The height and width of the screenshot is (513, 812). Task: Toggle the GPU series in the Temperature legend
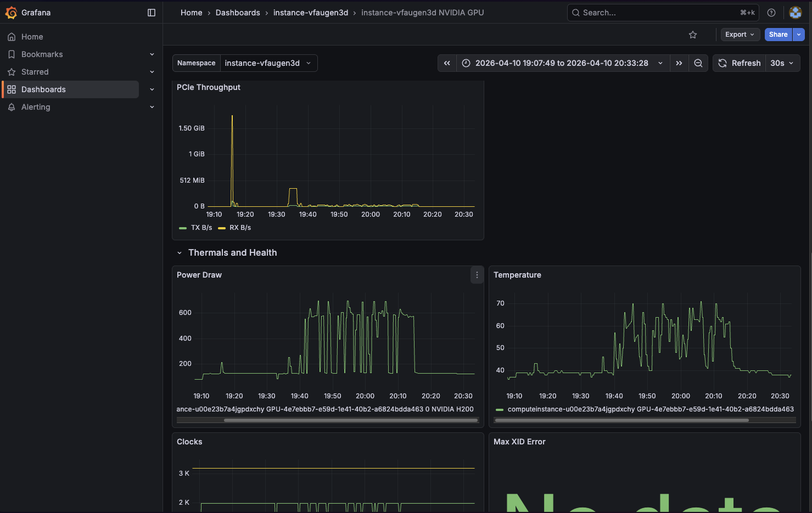click(648, 409)
